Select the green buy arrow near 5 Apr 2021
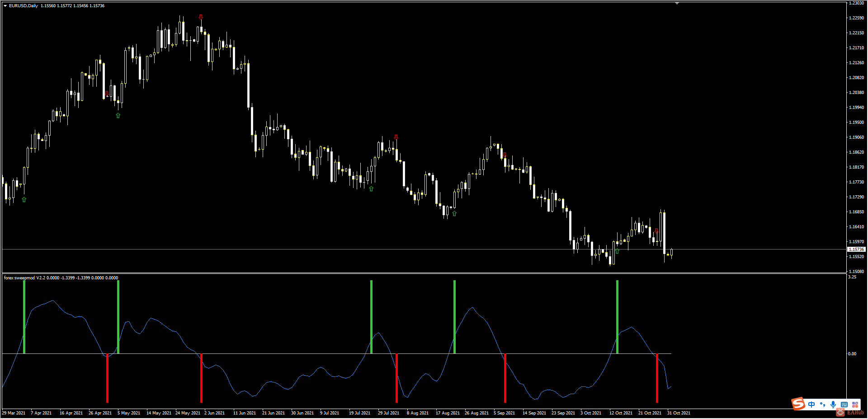The width and height of the screenshot is (868, 419). tap(24, 199)
